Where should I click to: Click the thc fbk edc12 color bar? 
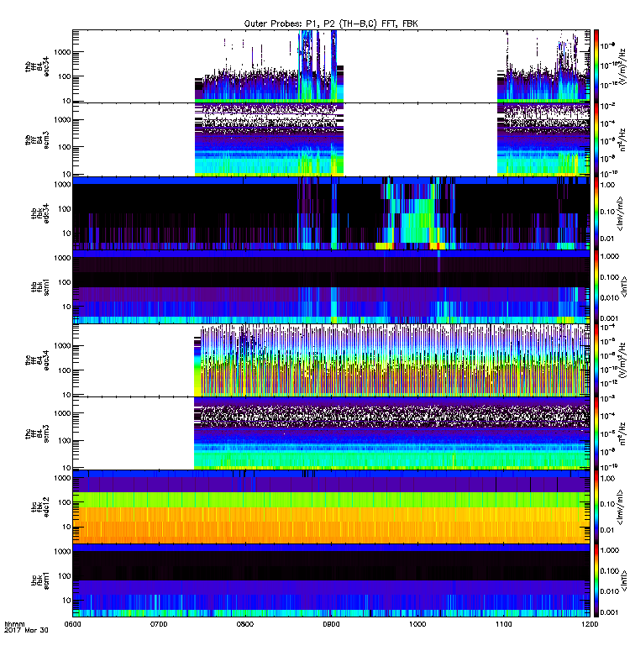point(596,507)
